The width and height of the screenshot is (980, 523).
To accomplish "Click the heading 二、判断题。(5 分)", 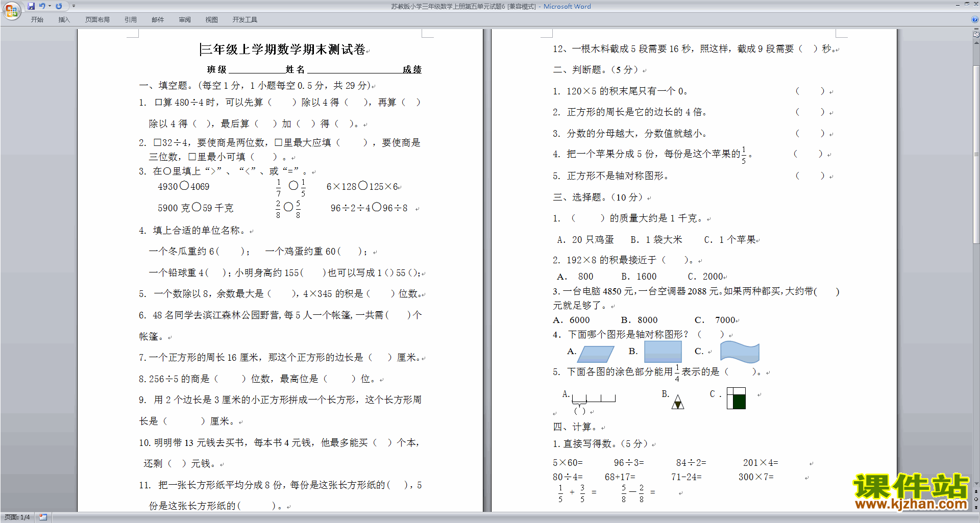I will (597, 70).
